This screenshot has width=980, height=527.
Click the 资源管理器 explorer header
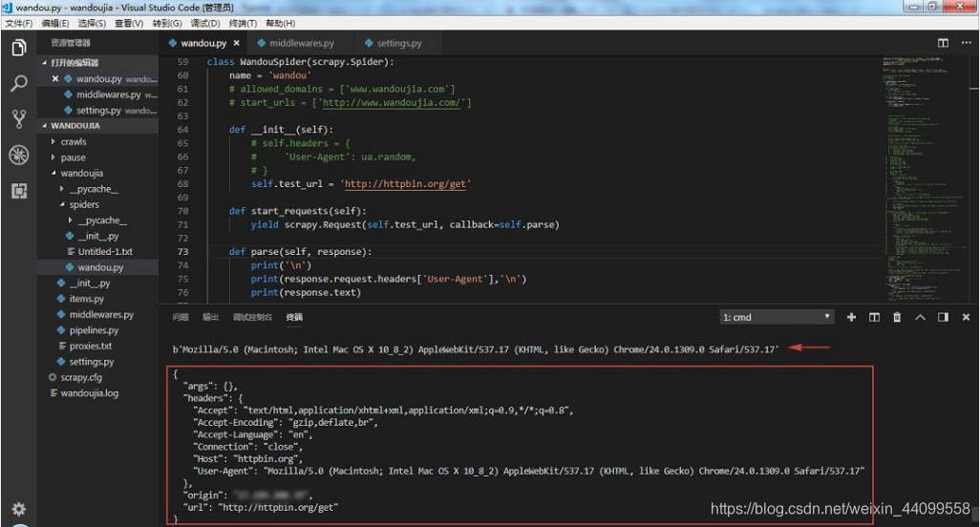point(71,42)
